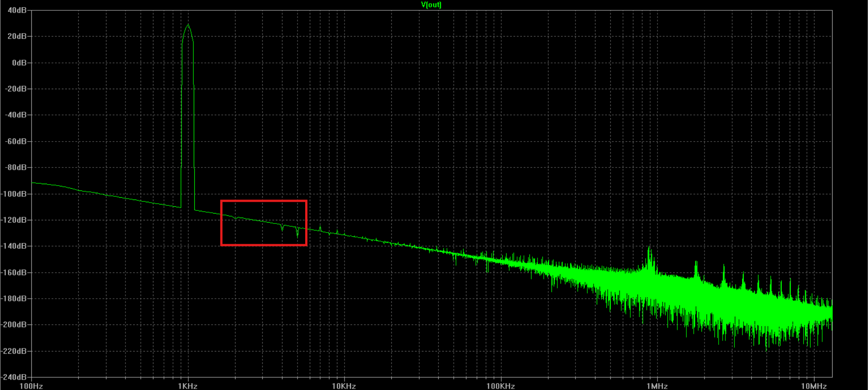Image resolution: width=868 pixels, height=390 pixels.
Task: Click the -80dB axis label
Action: [16, 167]
